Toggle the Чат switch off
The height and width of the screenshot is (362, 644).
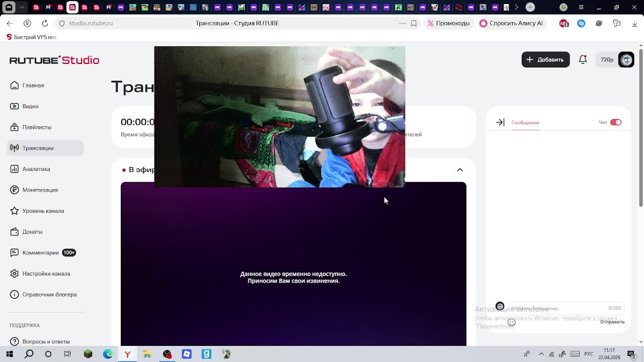tap(616, 122)
